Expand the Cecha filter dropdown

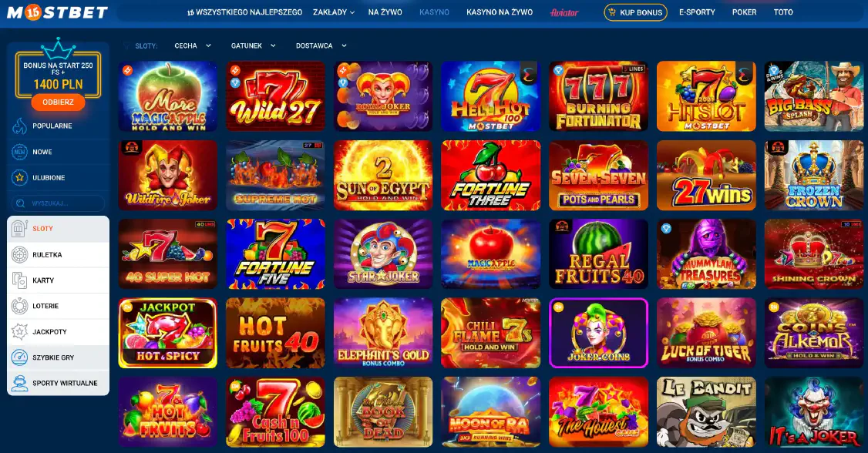(193, 46)
